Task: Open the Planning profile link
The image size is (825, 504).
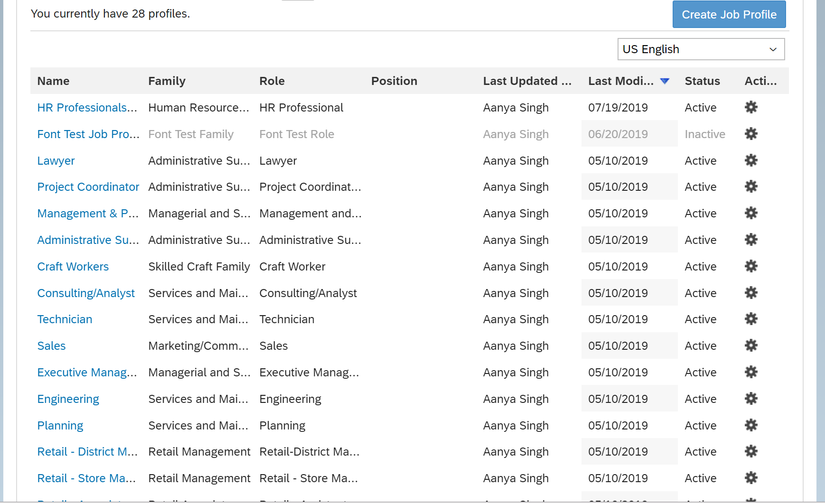Action: pyautogui.click(x=60, y=426)
